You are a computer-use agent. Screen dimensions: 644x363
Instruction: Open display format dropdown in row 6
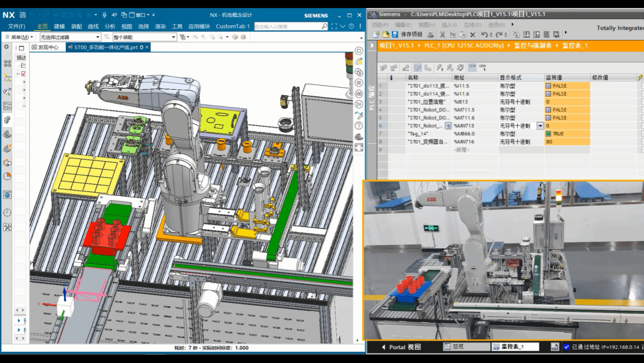[540, 126]
